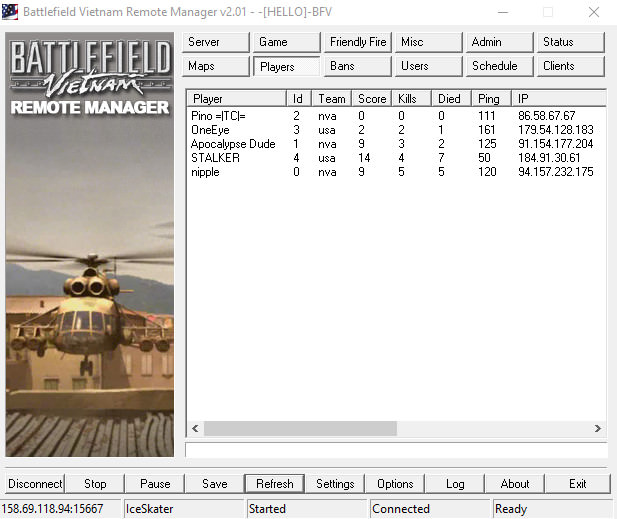This screenshot has width=617, height=519.
Task: Click the helicopter banner image
Action: (x=90, y=300)
